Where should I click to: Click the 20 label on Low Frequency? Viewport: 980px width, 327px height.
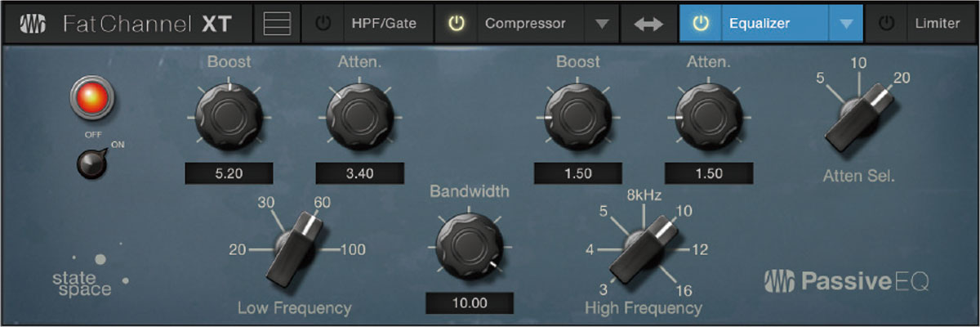[x=238, y=250]
